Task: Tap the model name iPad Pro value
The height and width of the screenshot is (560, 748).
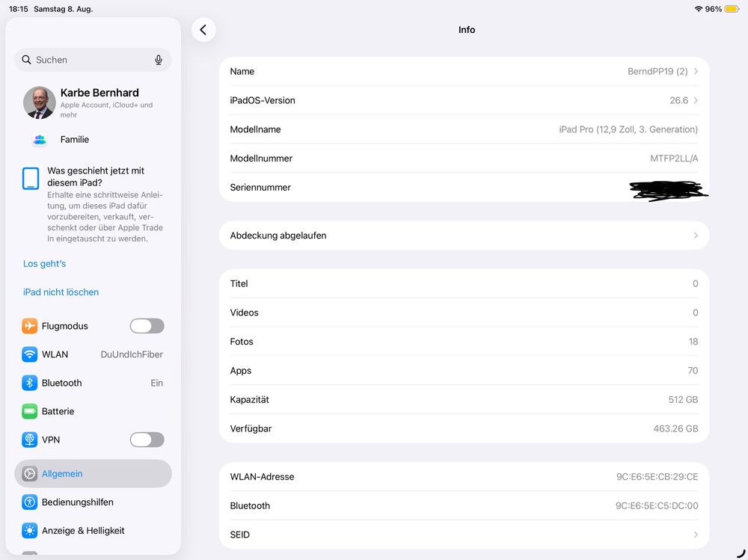Action: pyautogui.click(x=628, y=129)
